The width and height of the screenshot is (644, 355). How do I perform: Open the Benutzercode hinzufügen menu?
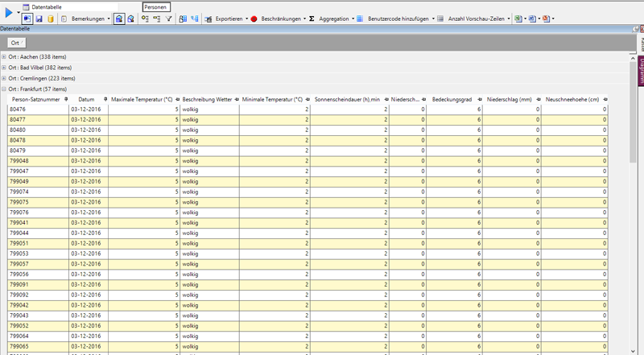coord(400,18)
